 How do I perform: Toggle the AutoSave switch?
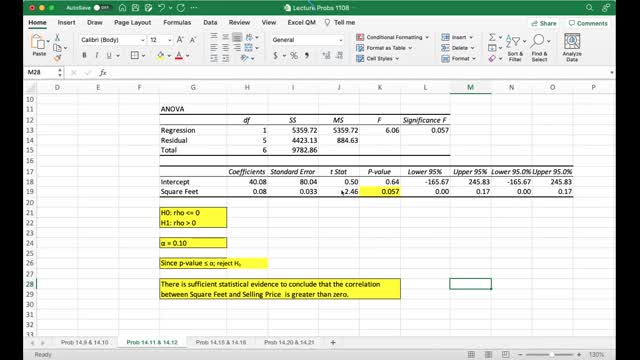(101, 8)
